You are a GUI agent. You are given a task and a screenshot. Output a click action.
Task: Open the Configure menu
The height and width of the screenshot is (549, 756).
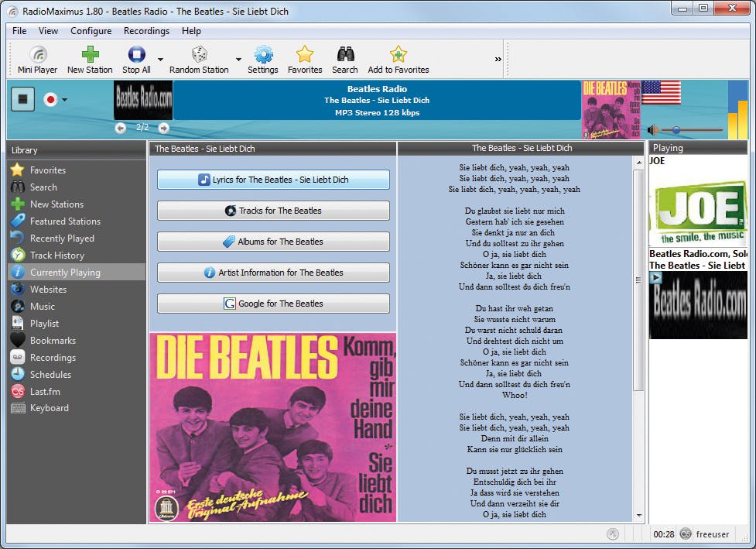click(x=91, y=31)
